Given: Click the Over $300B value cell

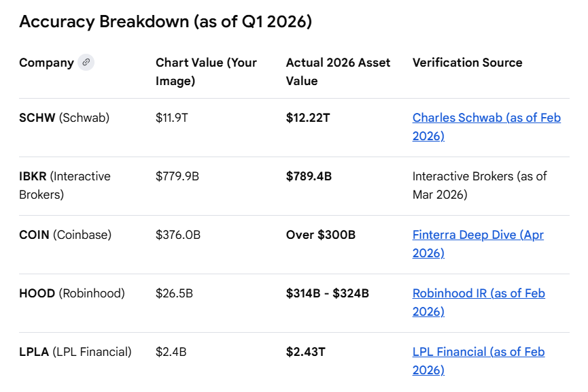Looking at the screenshot, I should pos(321,235).
